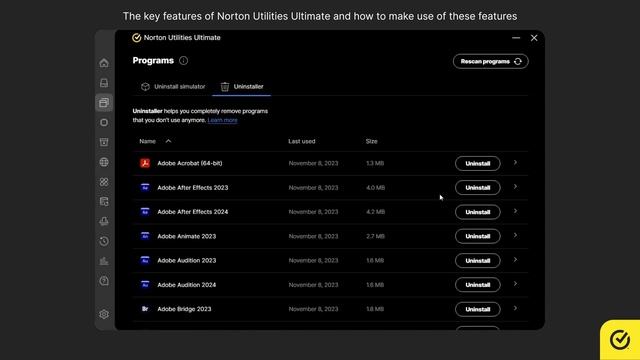Open the rounded square icon in sidebar
Image resolution: width=640 pixels, height=360 pixels.
pos(104,122)
